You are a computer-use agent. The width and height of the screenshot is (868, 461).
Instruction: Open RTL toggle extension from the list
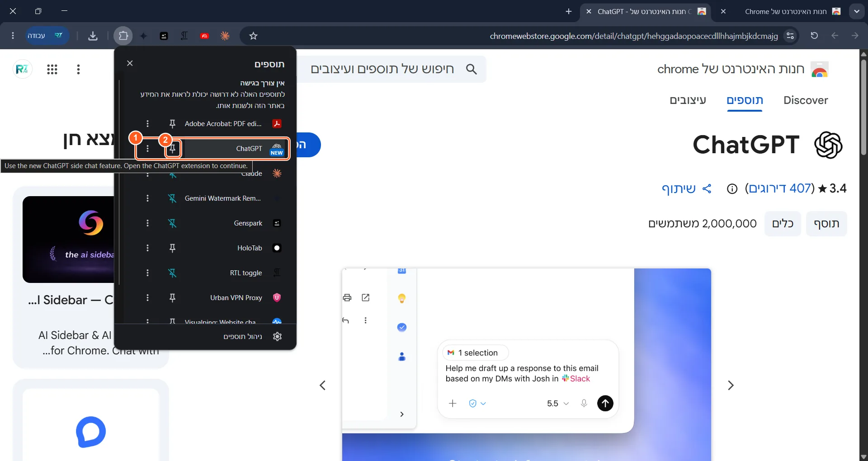coord(234,273)
